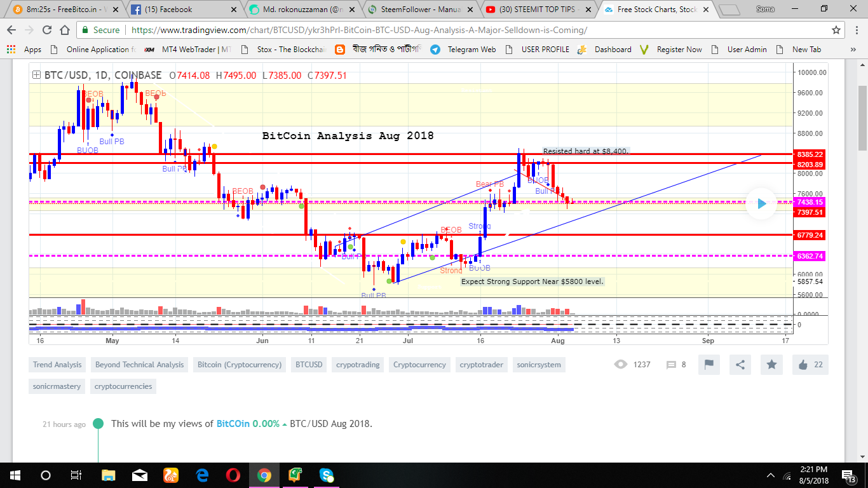Click the 6779.24 red price label
The height and width of the screenshot is (488, 868).
click(x=810, y=235)
